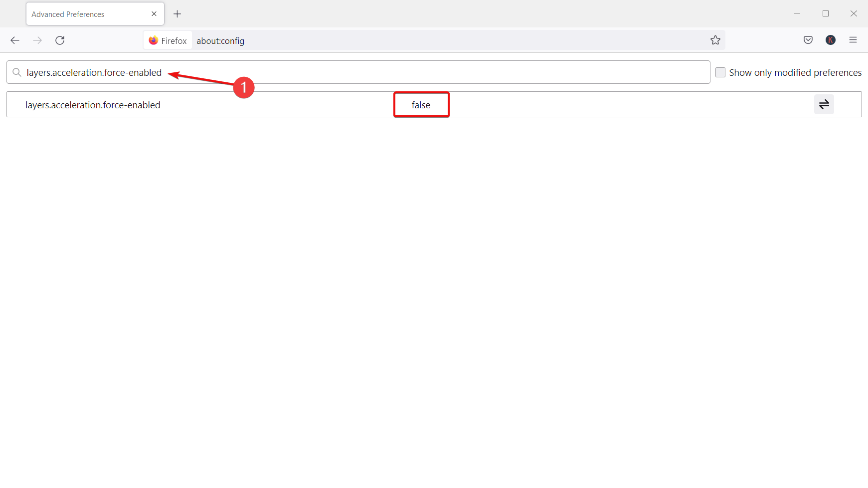
Task: Click the false value of the preference
Action: [421, 105]
